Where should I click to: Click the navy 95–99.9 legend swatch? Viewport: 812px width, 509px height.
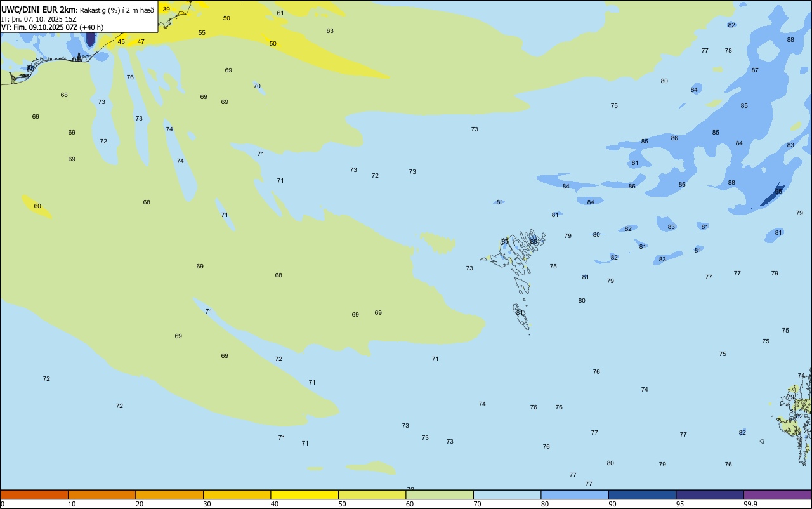tap(710, 494)
